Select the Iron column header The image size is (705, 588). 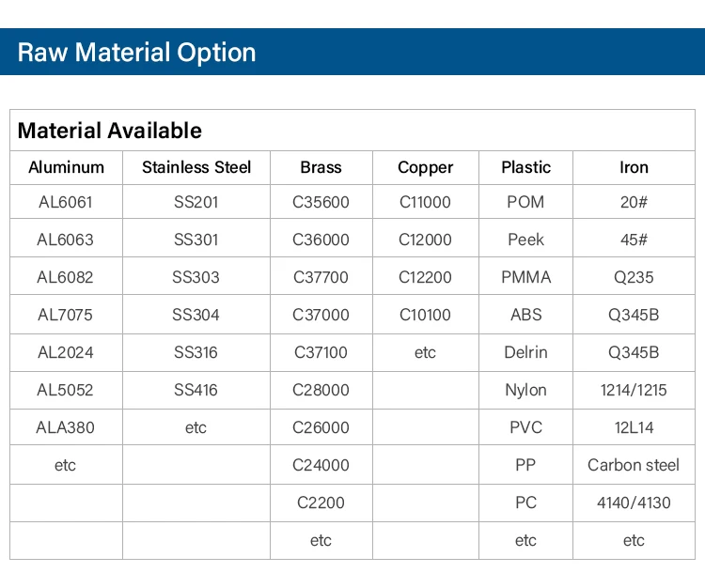634,167
